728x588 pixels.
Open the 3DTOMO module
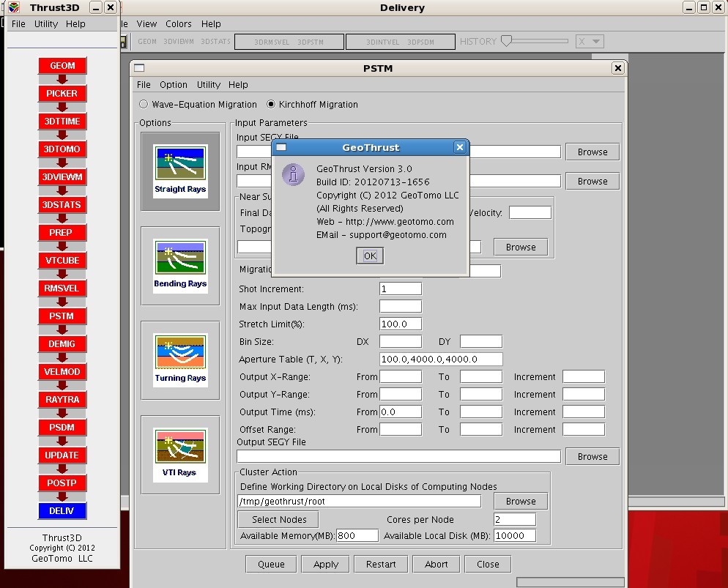click(x=62, y=149)
